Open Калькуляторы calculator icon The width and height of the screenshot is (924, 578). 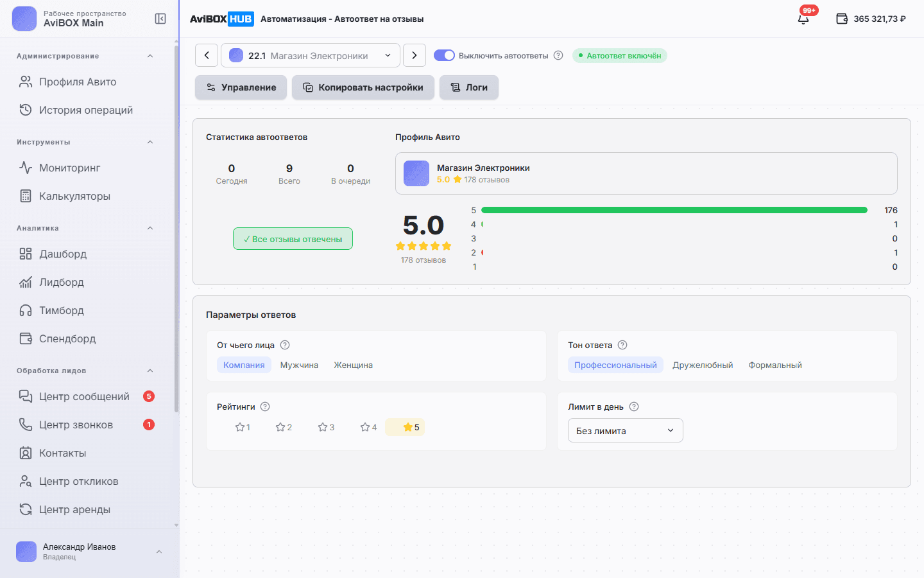pos(26,196)
